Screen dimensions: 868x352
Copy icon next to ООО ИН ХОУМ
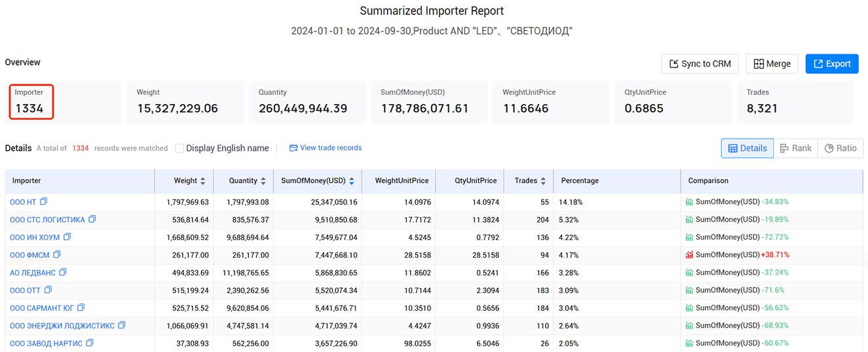[x=67, y=237]
